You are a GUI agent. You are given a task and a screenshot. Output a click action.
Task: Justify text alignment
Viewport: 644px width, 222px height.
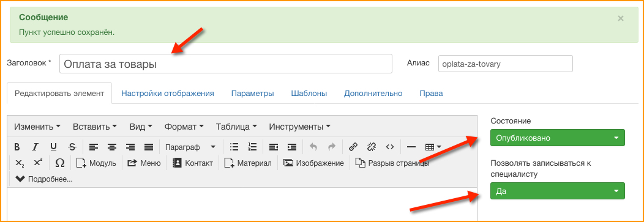point(149,147)
